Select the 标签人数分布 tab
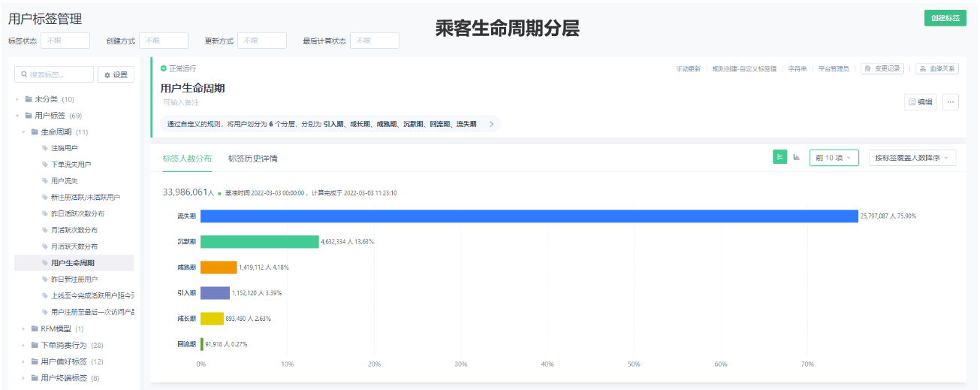Viewport: 980px width, 390px height. coord(187,159)
